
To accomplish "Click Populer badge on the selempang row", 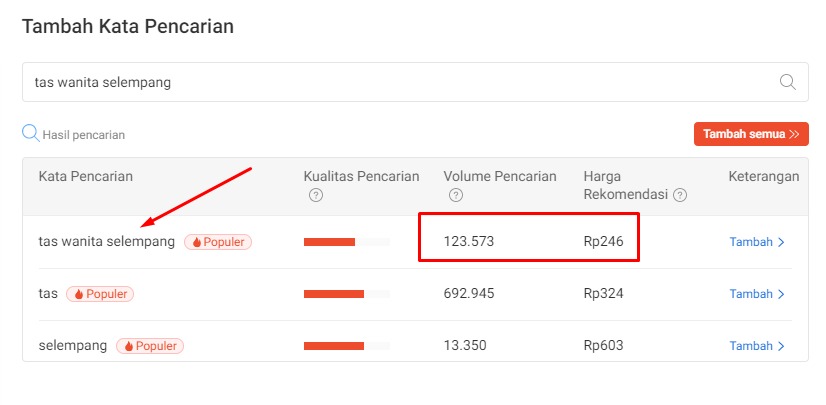I will click(150, 346).
